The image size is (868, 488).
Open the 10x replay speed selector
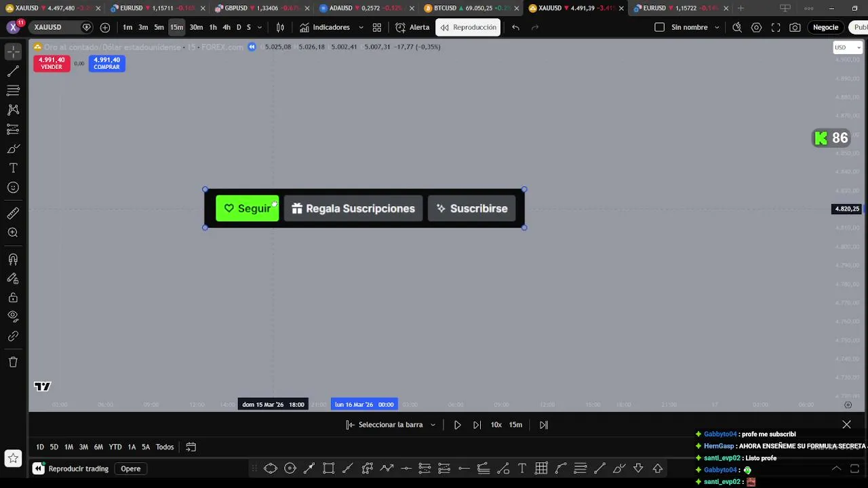click(496, 425)
